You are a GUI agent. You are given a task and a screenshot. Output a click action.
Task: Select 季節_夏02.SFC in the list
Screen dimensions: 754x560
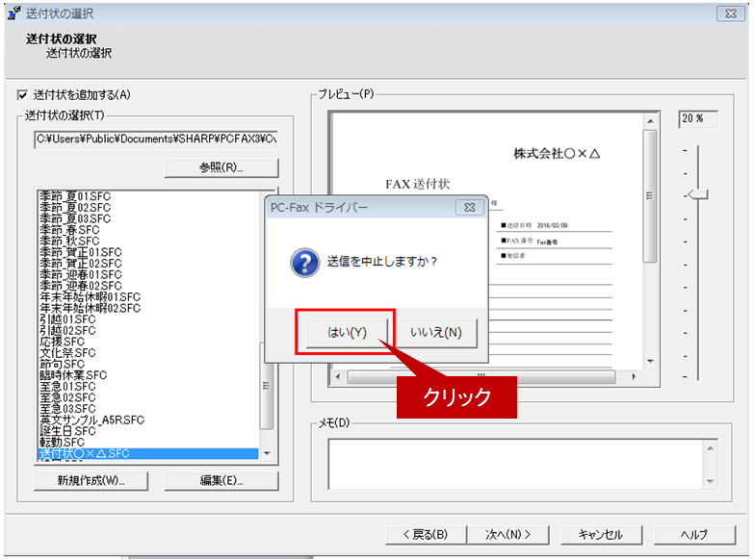[x=75, y=207]
